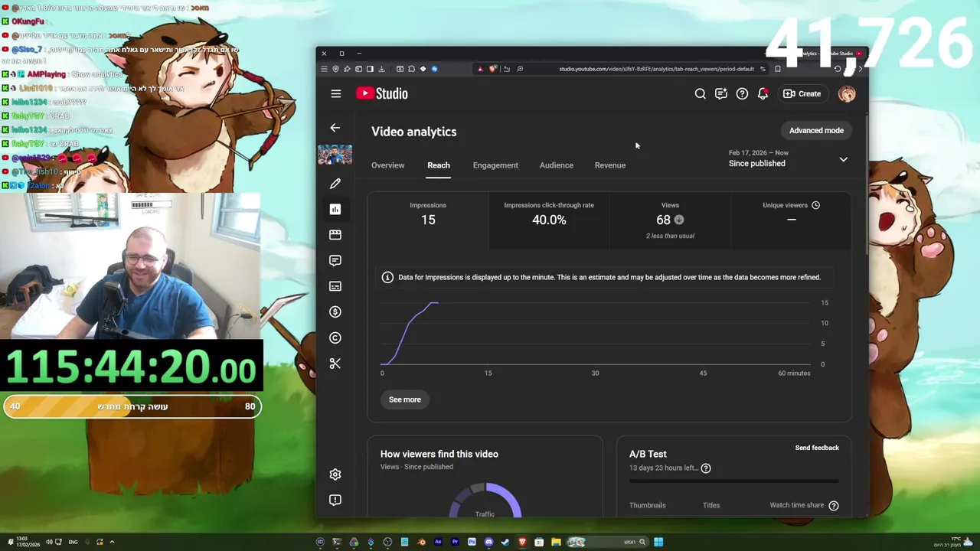Open the Monetization dollar icon

pyautogui.click(x=335, y=311)
